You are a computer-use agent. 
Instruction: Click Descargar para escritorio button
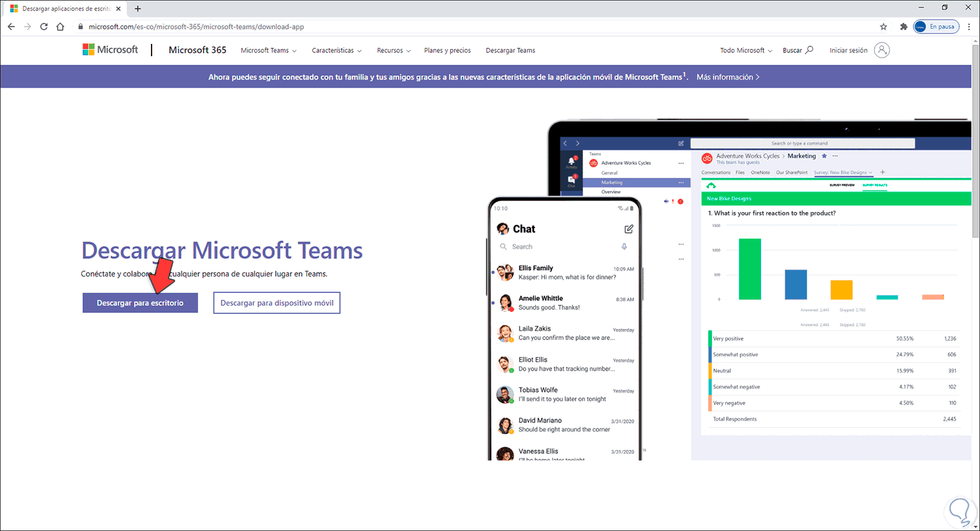pyautogui.click(x=140, y=303)
